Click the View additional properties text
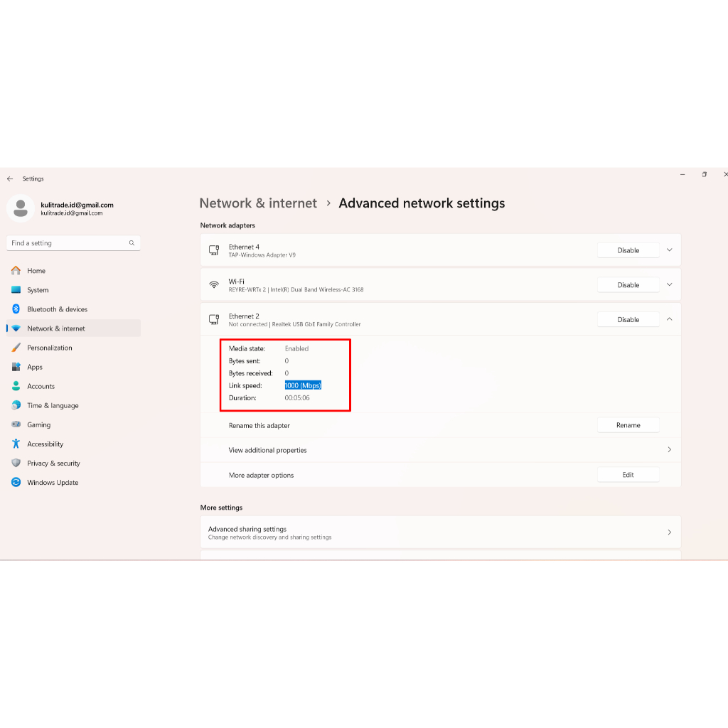Viewport: 728px width, 728px height. (267, 450)
